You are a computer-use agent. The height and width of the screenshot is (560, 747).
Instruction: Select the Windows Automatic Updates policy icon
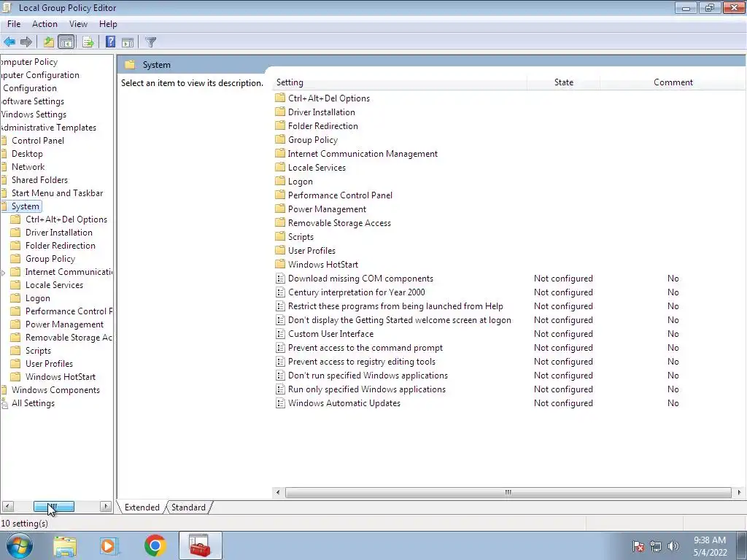coord(281,402)
